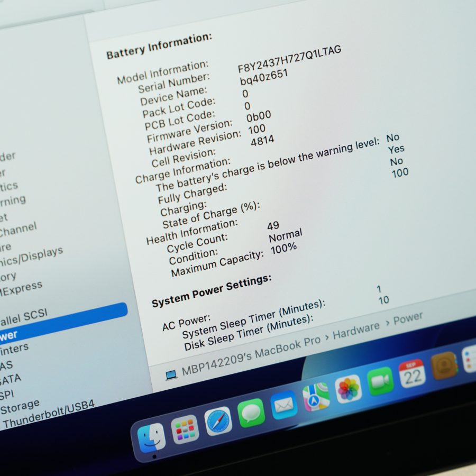The image size is (476, 476).
Task: Click the Cycle Count label
Action: coord(197,243)
